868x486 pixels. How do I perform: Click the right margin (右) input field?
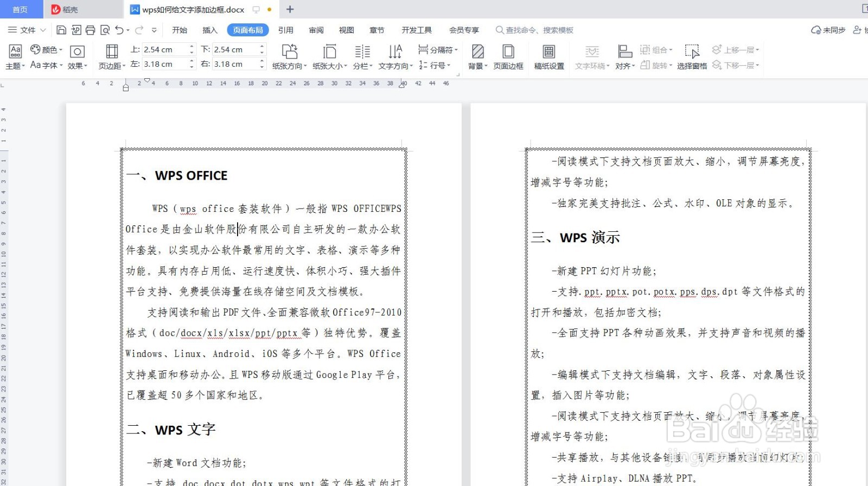(235, 64)
